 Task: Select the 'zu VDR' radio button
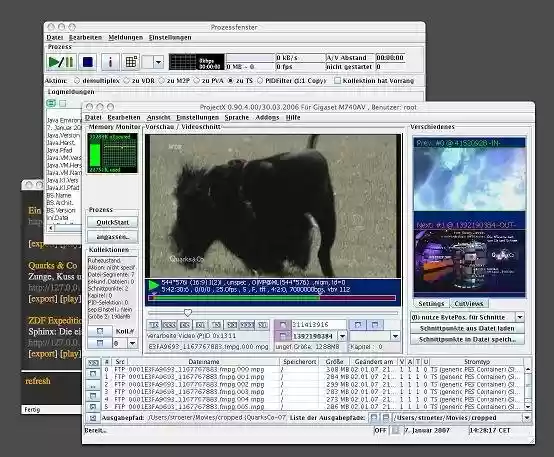[x=126, y=81]
